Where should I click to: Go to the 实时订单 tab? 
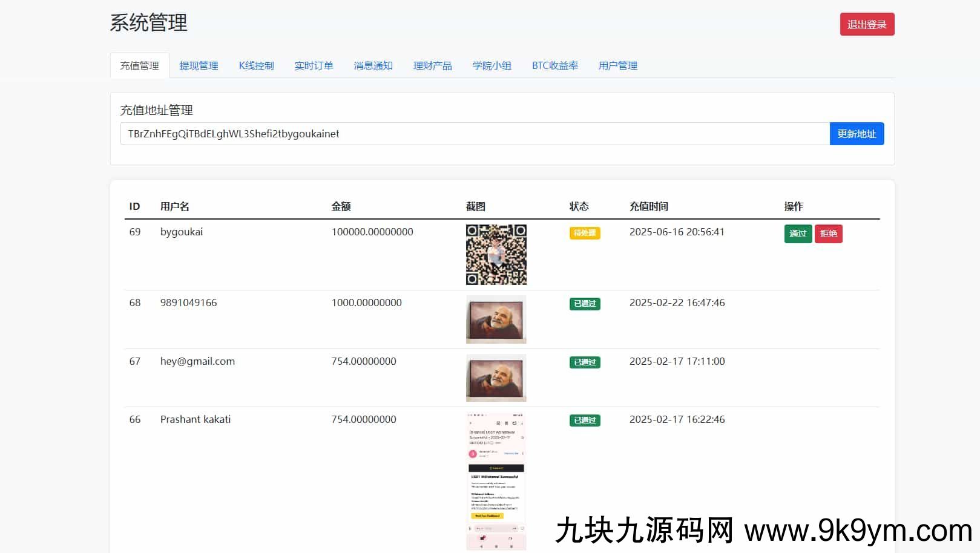point(314,65)
